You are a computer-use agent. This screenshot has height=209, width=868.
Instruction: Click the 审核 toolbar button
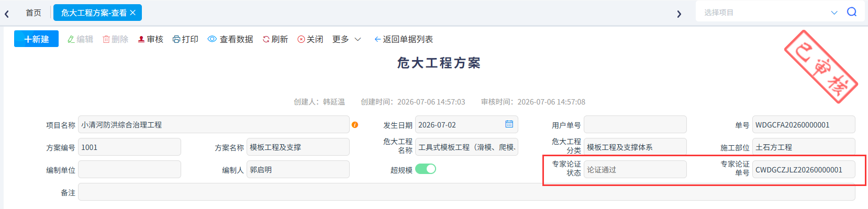coord(151,39)
